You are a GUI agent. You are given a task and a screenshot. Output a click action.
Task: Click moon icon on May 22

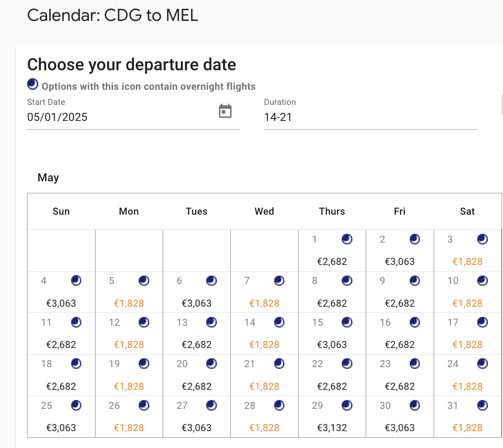[x=347, y=364]
